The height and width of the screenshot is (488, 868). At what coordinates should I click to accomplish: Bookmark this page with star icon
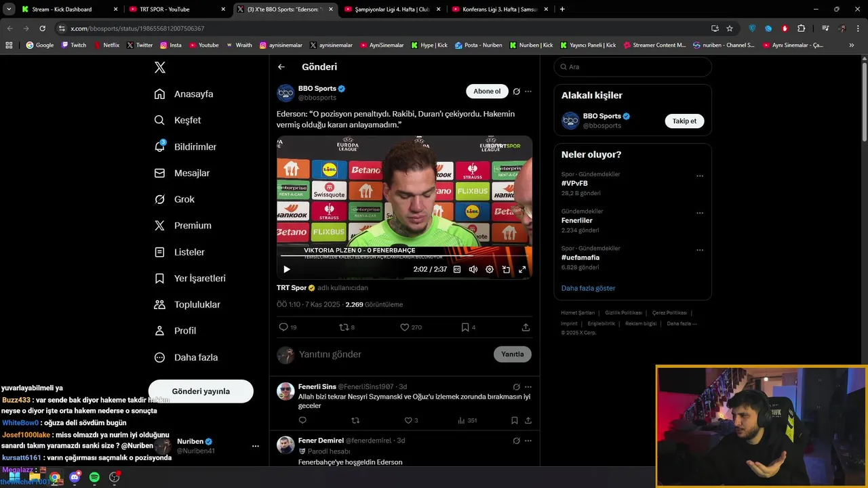(x=730, y=28)
